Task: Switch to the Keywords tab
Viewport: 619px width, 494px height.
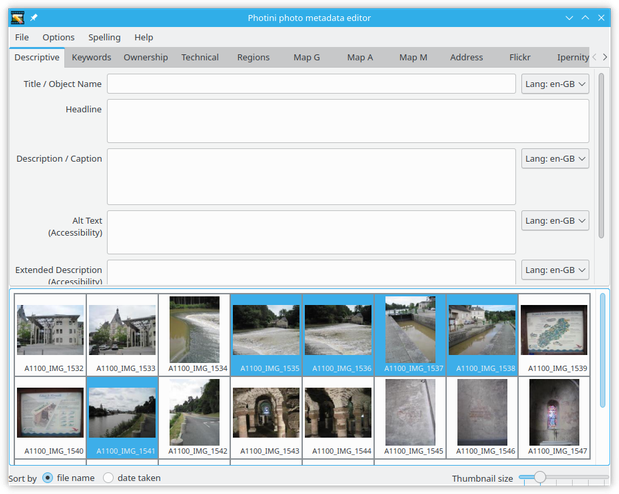Action: point(91,58)
